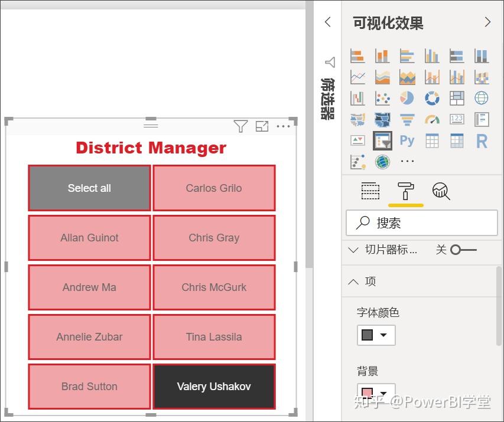Click the 搜索 search field
This screenshot has width=504, height=422.
tap(422, 223)
